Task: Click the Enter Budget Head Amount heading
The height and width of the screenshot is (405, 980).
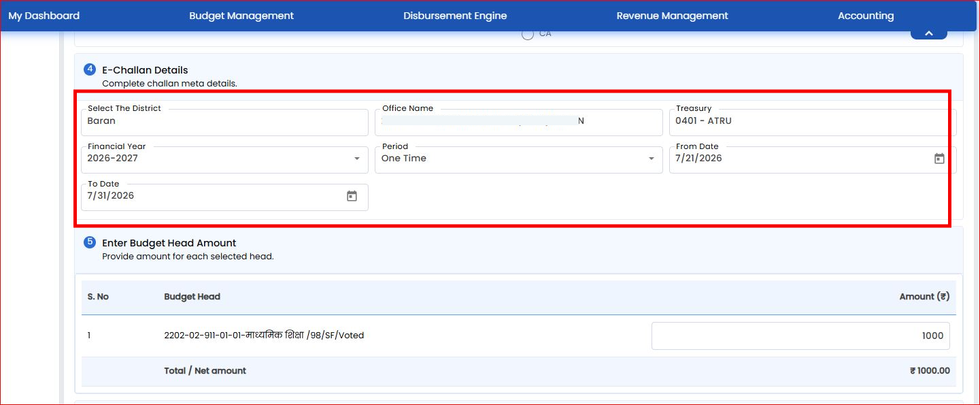Action: tap(169, 243)
